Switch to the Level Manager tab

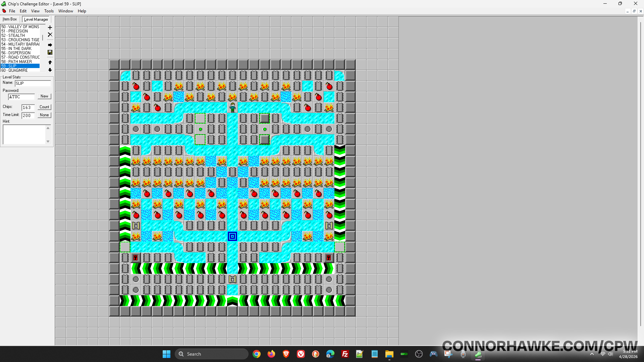[36, 19]
